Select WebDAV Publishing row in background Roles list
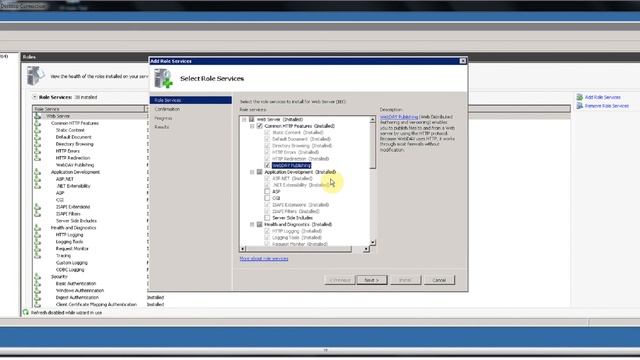The width and height of the screenshot is (640, 360). (75, 165)
